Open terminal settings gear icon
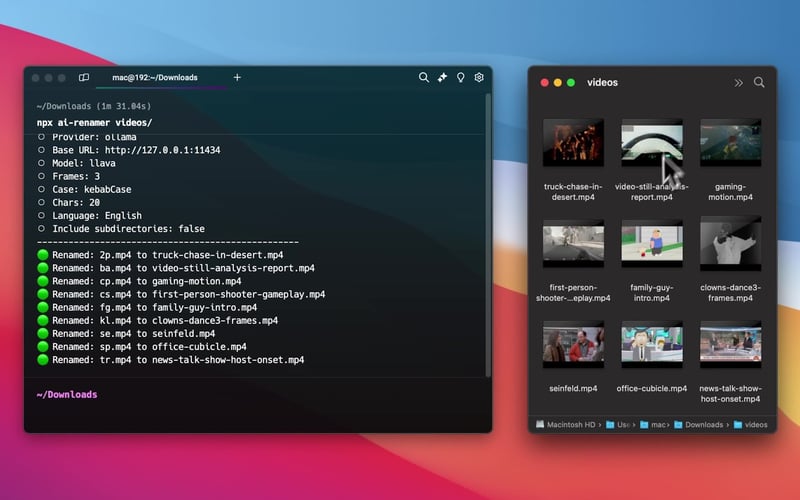Screen dimensions: 800x500 (479, 77)
